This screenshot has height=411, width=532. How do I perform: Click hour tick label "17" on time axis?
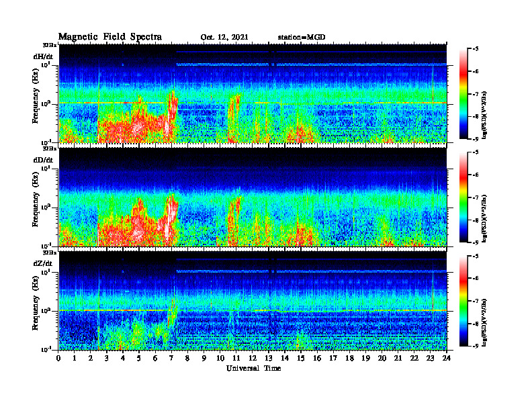pyautogui.click(x=333, y=359)
